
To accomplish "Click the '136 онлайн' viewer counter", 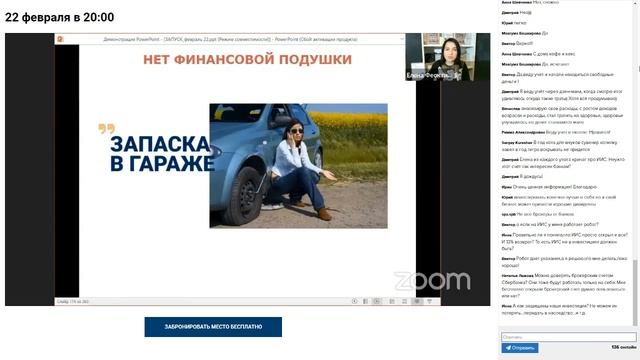I will 624,347.
